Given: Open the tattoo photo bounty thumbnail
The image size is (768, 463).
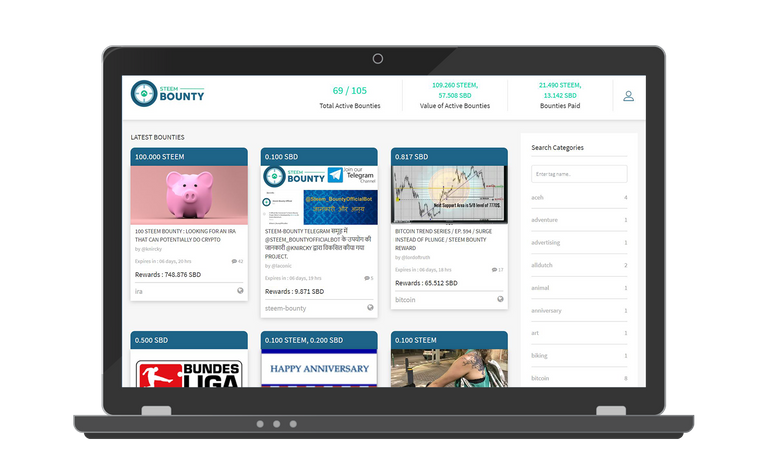Looking at the screenshot, I should [x=449, y=368].
